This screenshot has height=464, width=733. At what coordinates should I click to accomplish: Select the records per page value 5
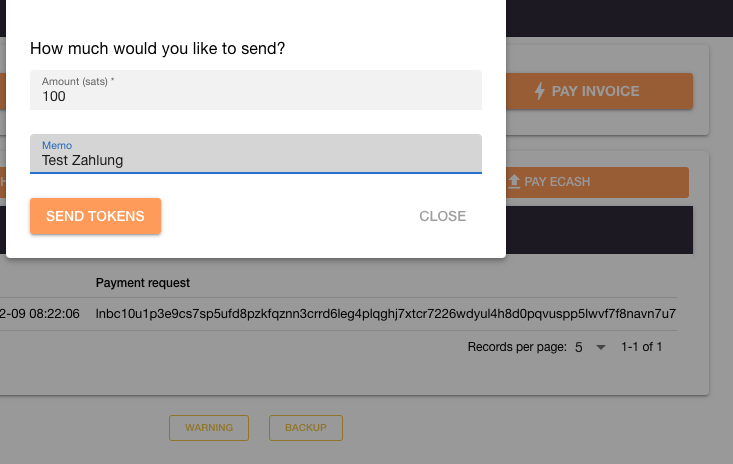click(579, 347)
